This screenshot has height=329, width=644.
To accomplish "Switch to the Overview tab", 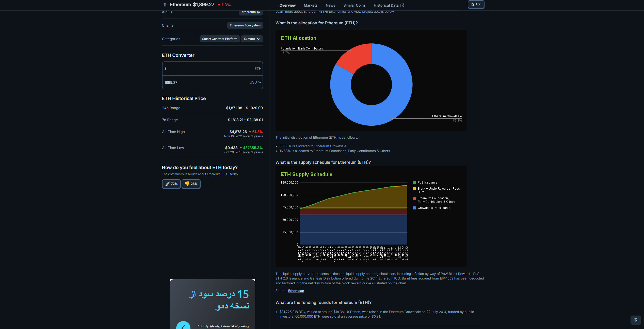I will click(x=287, y=5).
